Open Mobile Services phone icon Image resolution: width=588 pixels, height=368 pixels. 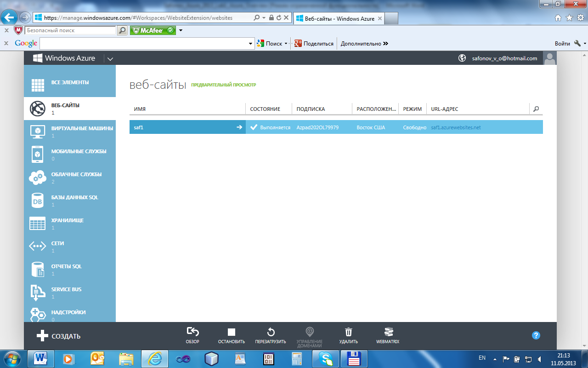[38, 155]
